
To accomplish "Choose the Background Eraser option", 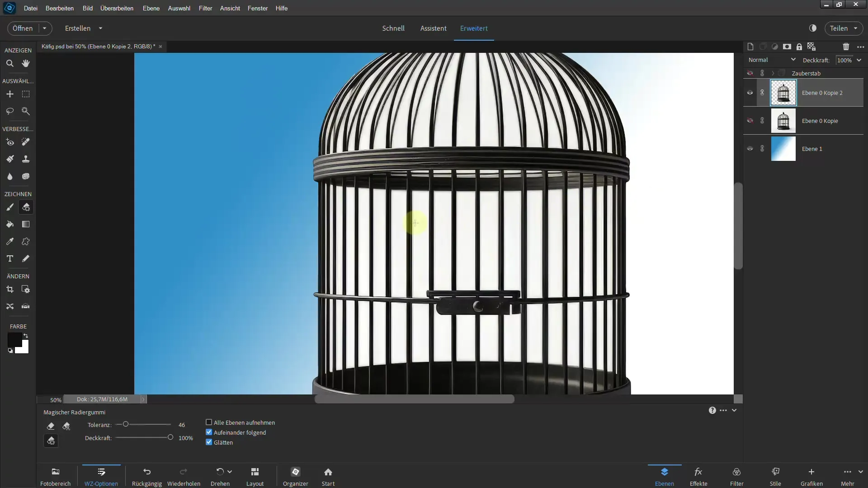I will click(66, 426).
